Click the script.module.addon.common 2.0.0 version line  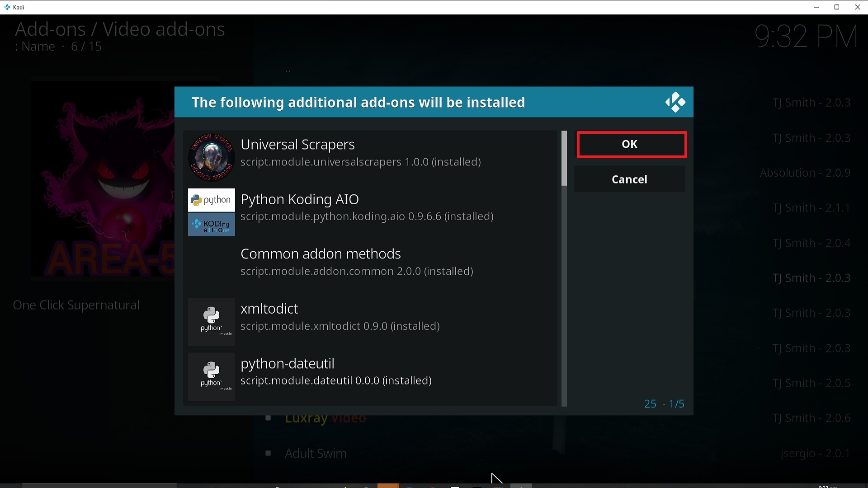pos(357,272)
